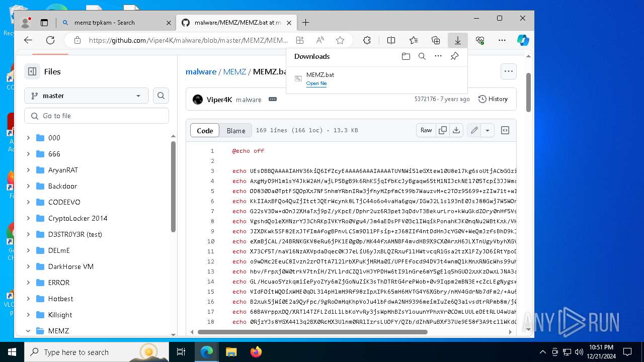Viewport: 644px width, 362px height.
Task: Expand the 666 folder
Action: pyautogui.click(x=28, y=154)
